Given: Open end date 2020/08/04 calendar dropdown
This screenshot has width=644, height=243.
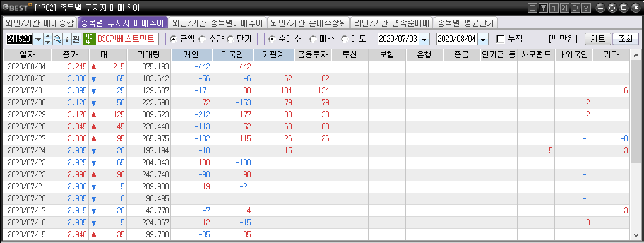Looking at the screenshot, I should (x=483, y=39).
